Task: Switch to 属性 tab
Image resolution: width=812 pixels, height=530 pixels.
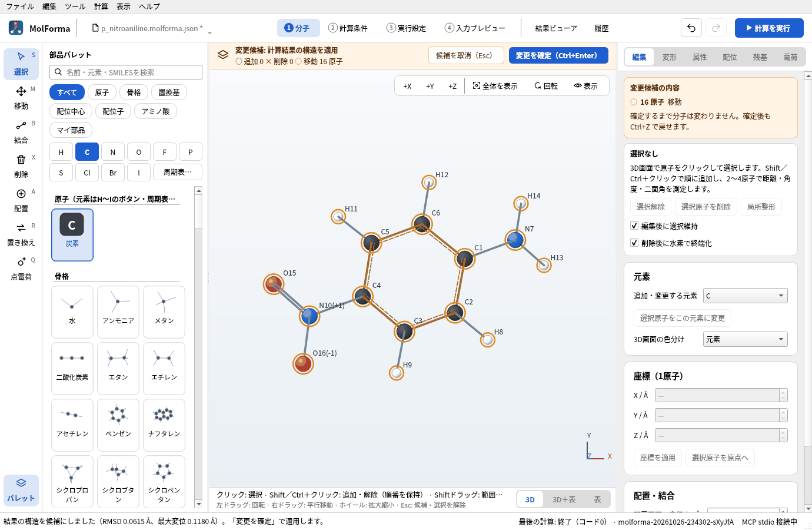Action: coord(700,57)
